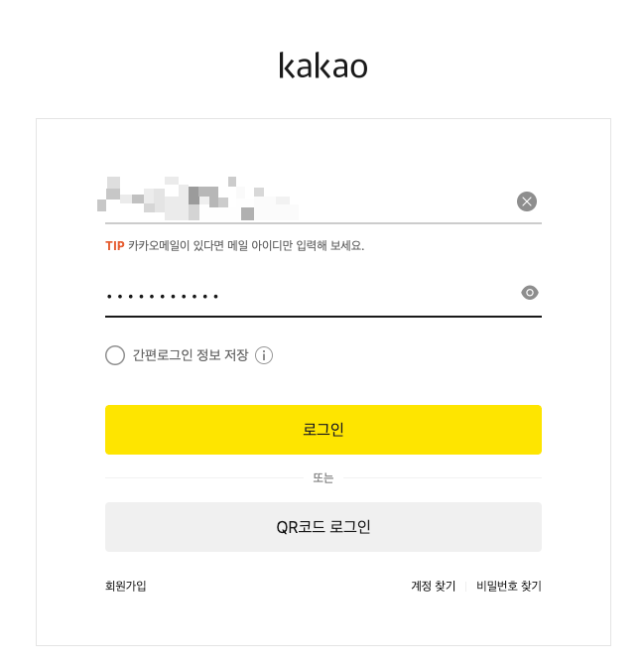
Task: Open the 회원가입 link
Action: (x=126, y=586)
